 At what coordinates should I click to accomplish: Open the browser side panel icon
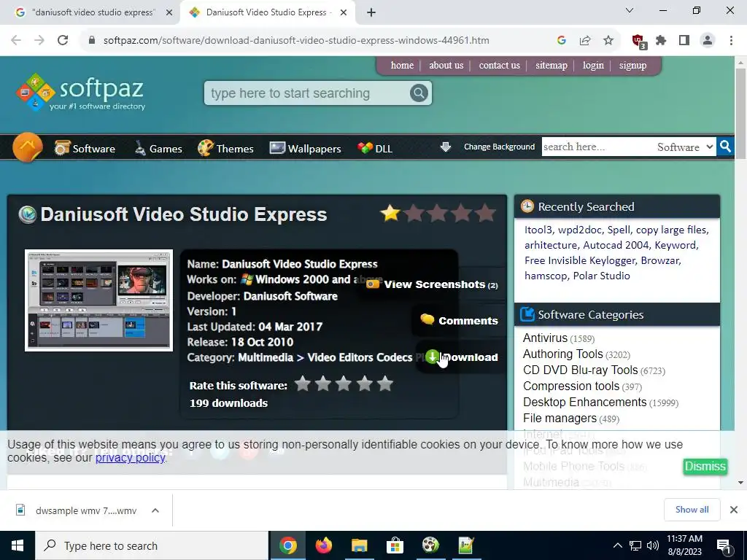click(684, 41)
